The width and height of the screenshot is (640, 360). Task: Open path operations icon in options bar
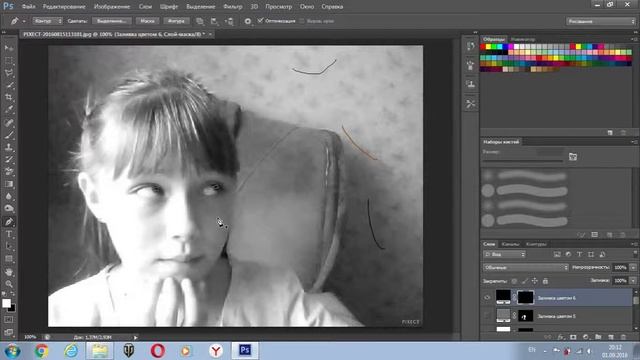200,21
